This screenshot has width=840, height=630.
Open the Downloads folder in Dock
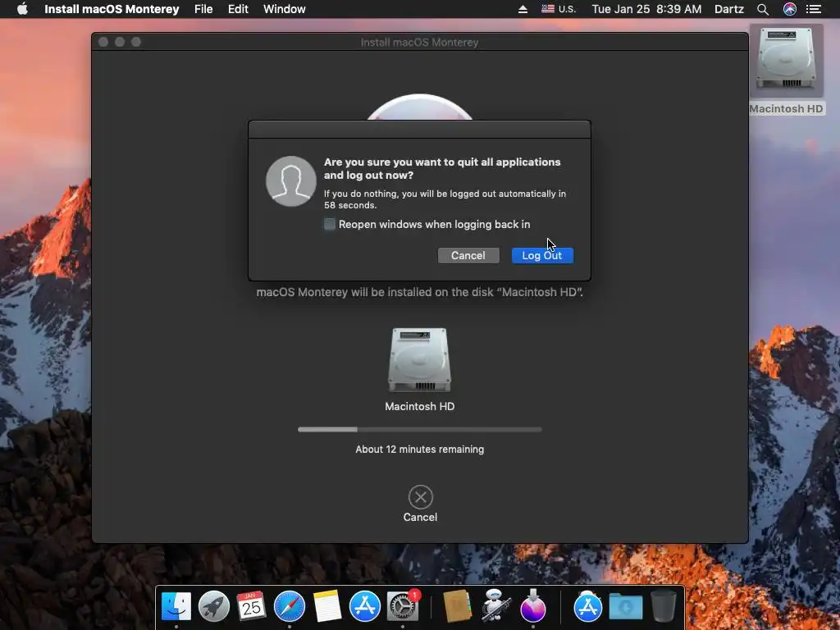[x=626, y=606]
